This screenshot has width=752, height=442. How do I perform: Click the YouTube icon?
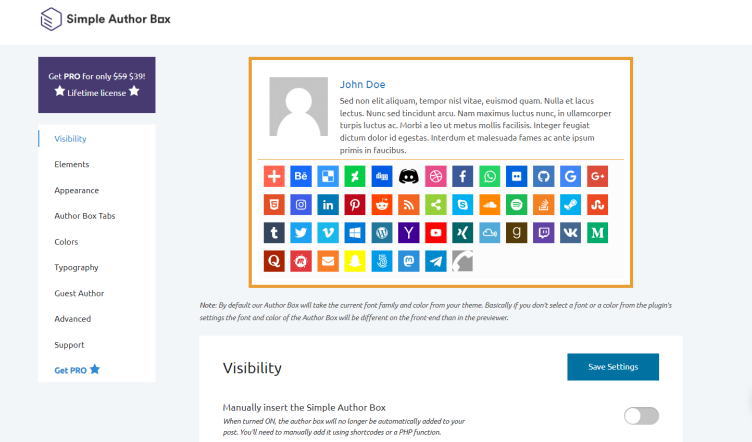(x=435, y=232)
